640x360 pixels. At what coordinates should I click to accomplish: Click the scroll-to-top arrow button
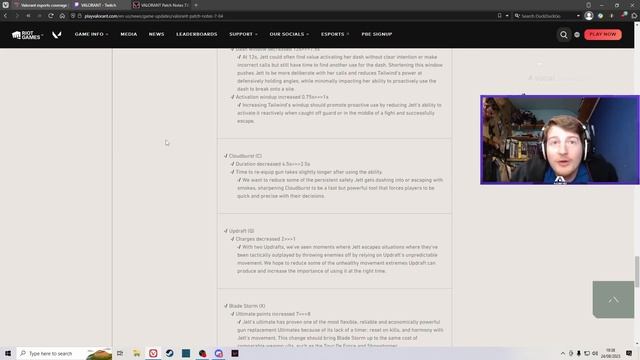[613, 300]
